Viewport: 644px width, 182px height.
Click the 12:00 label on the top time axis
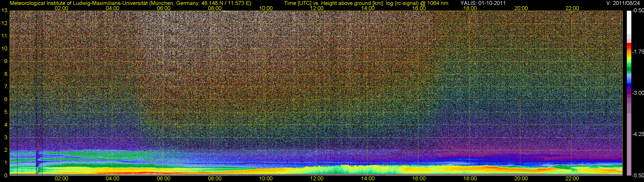(317, 8)
